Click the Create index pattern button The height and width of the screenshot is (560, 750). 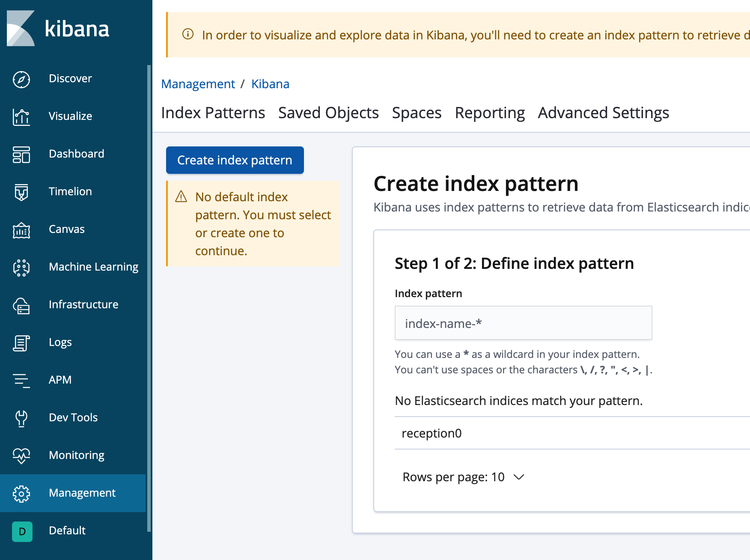click(x=235, y=160)
